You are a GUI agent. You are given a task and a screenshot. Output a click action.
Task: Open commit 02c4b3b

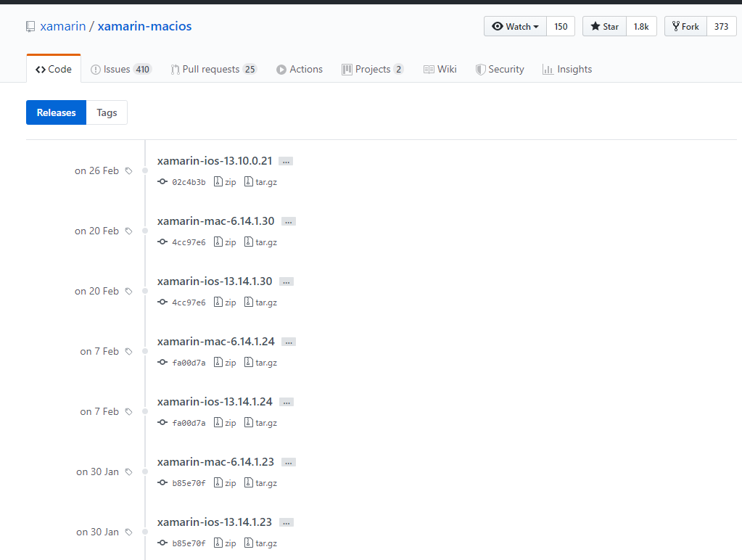click(189, 182)
